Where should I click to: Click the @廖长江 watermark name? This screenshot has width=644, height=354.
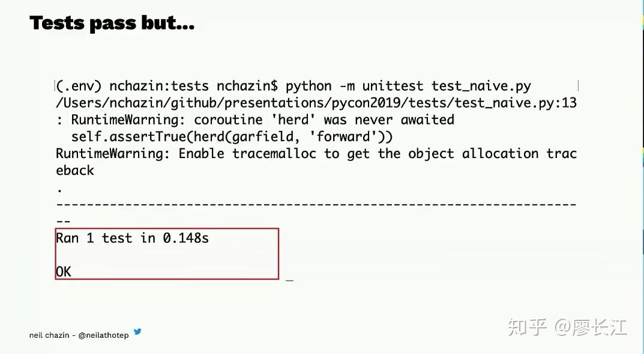pos(591,327)
